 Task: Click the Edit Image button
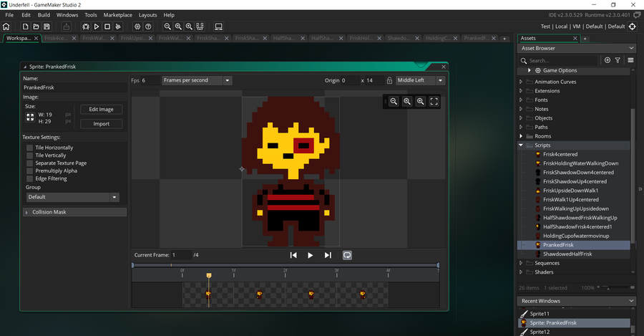102,110
